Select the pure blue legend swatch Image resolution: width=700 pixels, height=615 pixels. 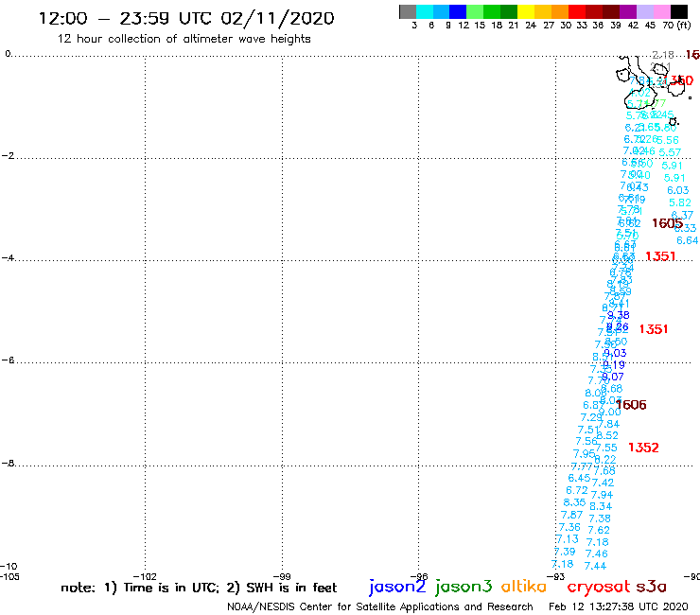click(x=458, y=11)
